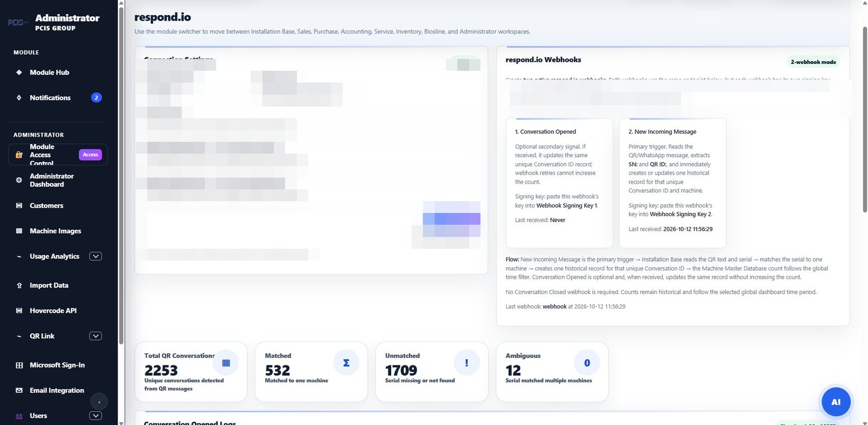The image size is (868, 425).
Task: Click the Users people icon
Action: [19, 416]
